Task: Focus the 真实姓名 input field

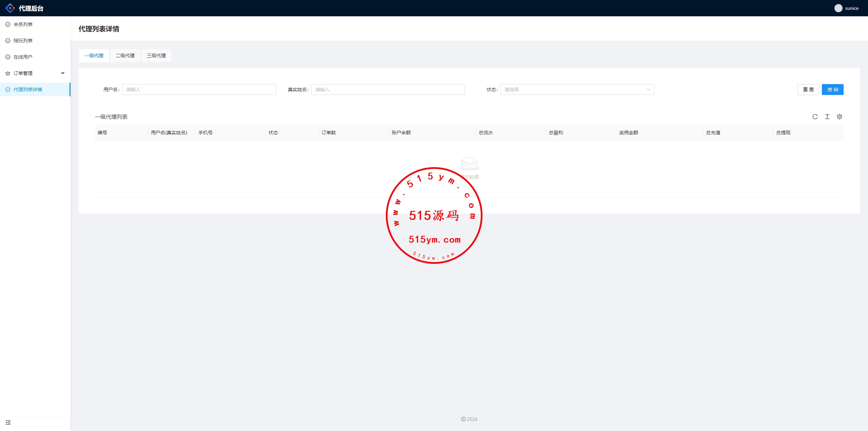Action: click(x=388, y=90)
